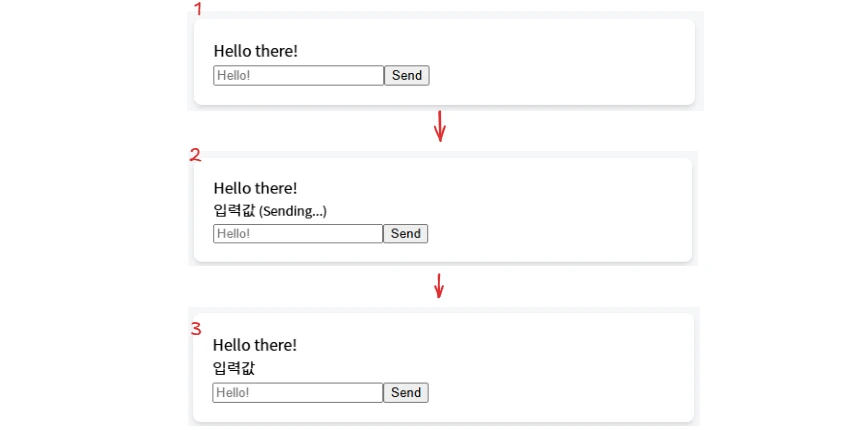The height and width of the screenshot is (430, 864).
Task: Focus the Hello! input field in panel 2
Action: (298, 234)
